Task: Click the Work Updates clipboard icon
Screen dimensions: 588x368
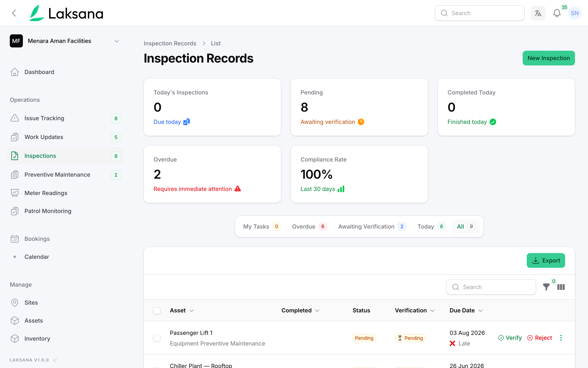Action: pos(14,137)
